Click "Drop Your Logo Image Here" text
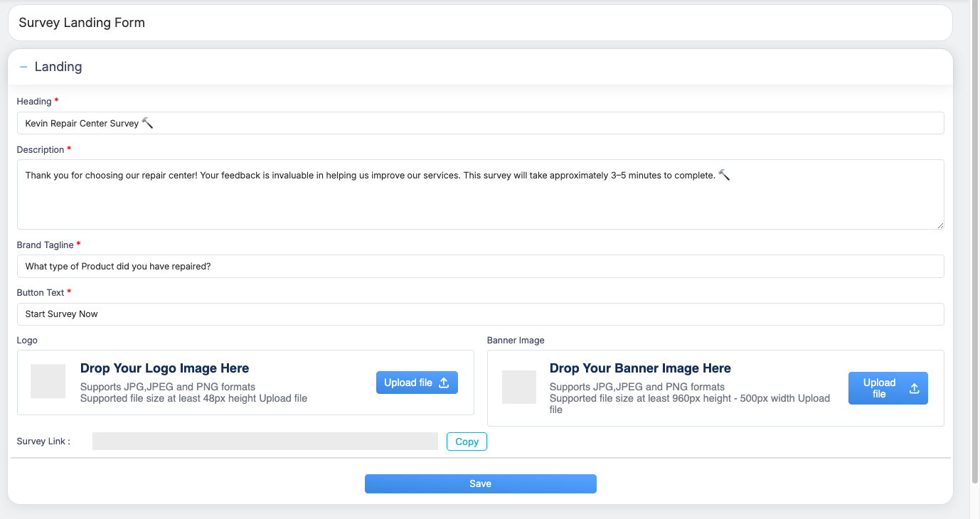Screen dimensions: 980x519 click(164, 368)
